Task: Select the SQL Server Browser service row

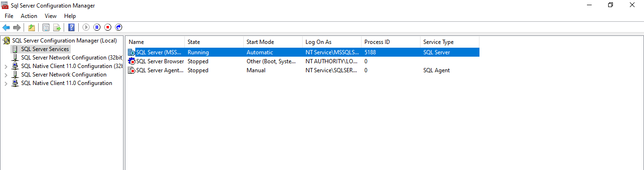Action: [x=303, y=61]
